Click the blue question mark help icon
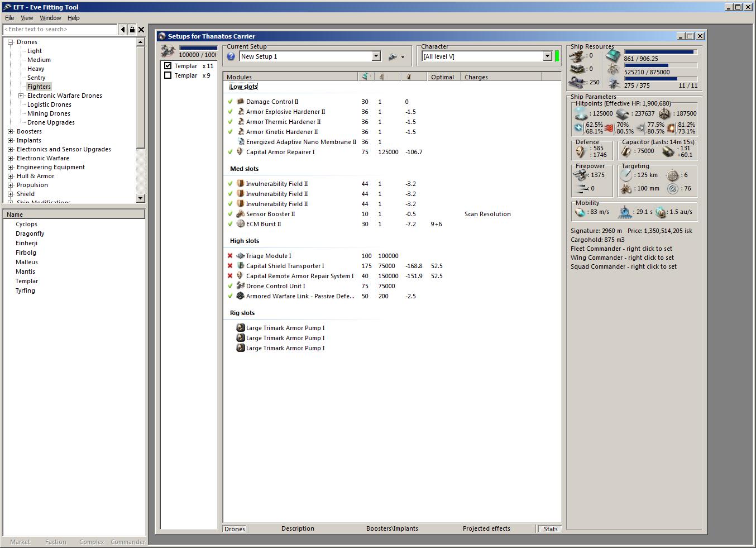The width and height of the screenshot is (756, 548). tap(231, 56)
